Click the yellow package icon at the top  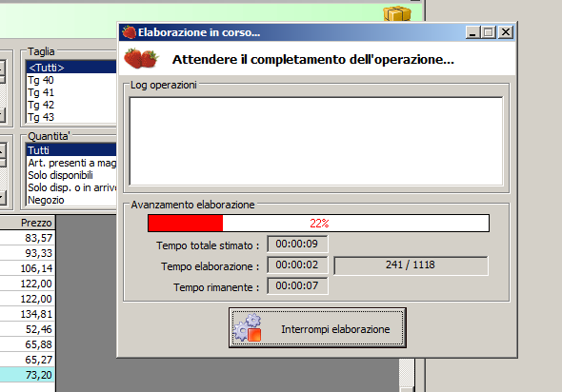[397, 13]
